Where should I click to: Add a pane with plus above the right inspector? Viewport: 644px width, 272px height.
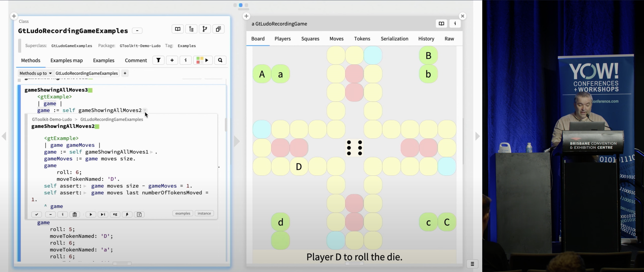(246, 16)
